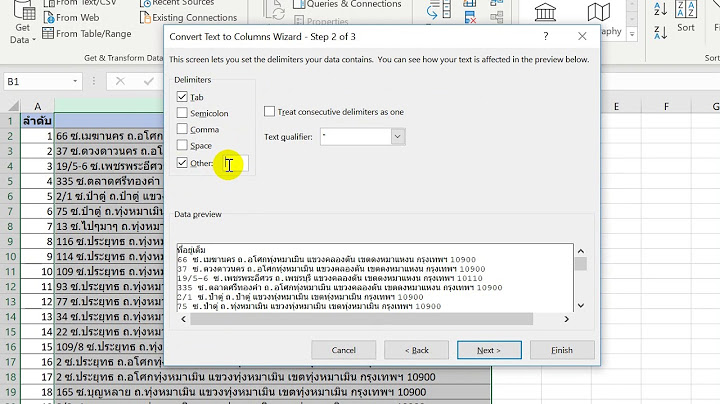Image resolution: width=720 pixels, height=404 pixels.
Task: Click cell B2 starting '66 ซ.เมฆานคร'
Action: click(109, 136)
